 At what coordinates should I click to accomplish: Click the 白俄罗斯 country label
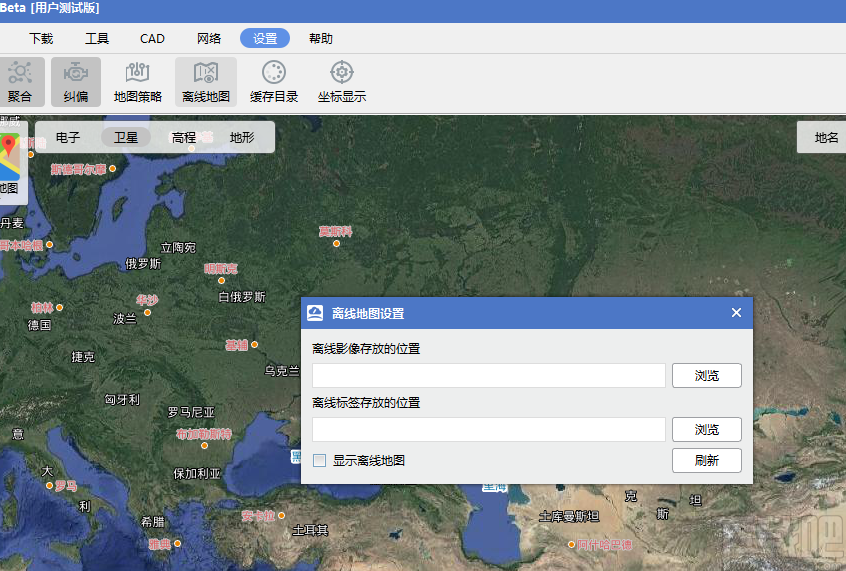[242, 297]
